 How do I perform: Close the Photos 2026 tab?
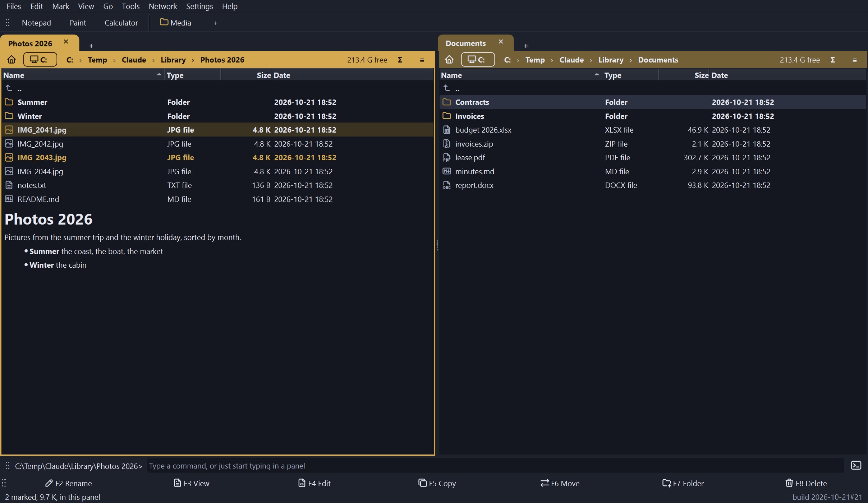(x=66, y=42)
